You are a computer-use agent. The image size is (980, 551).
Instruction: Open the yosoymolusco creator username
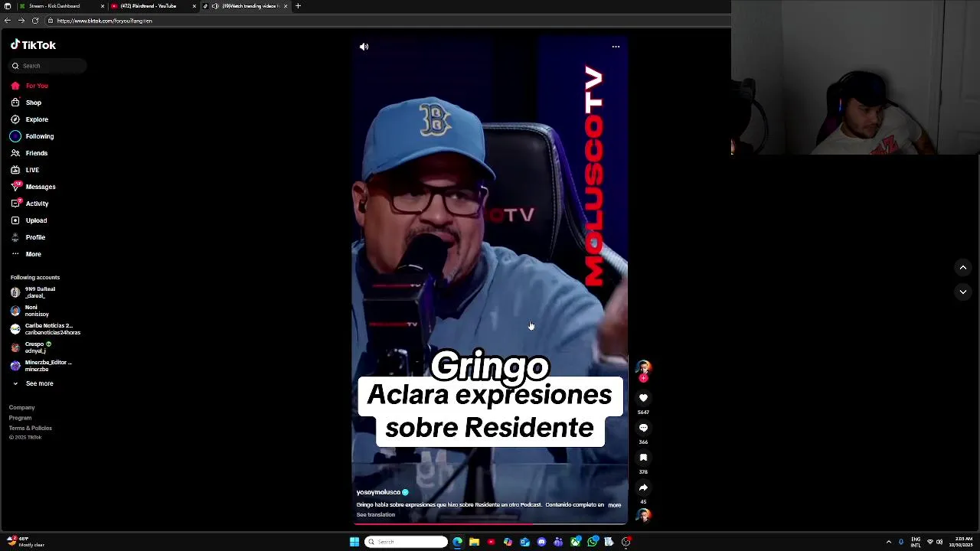(378, 493)
